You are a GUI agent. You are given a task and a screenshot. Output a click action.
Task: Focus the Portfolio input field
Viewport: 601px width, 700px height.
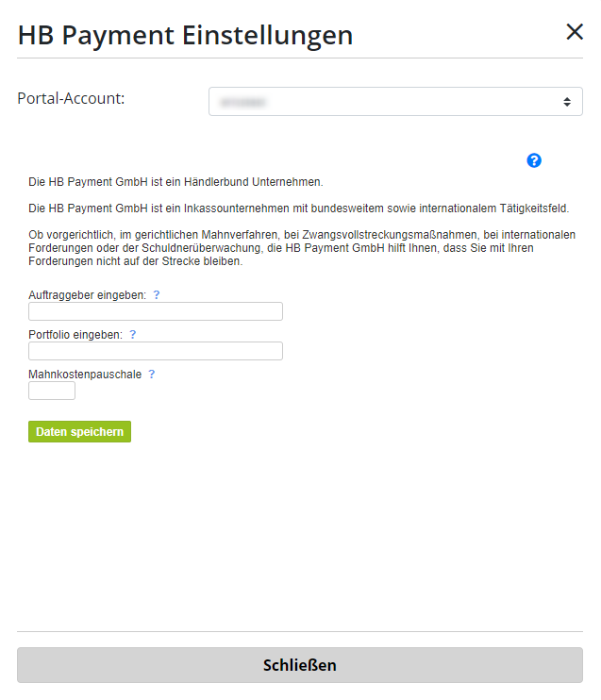[x=156, y=351]
